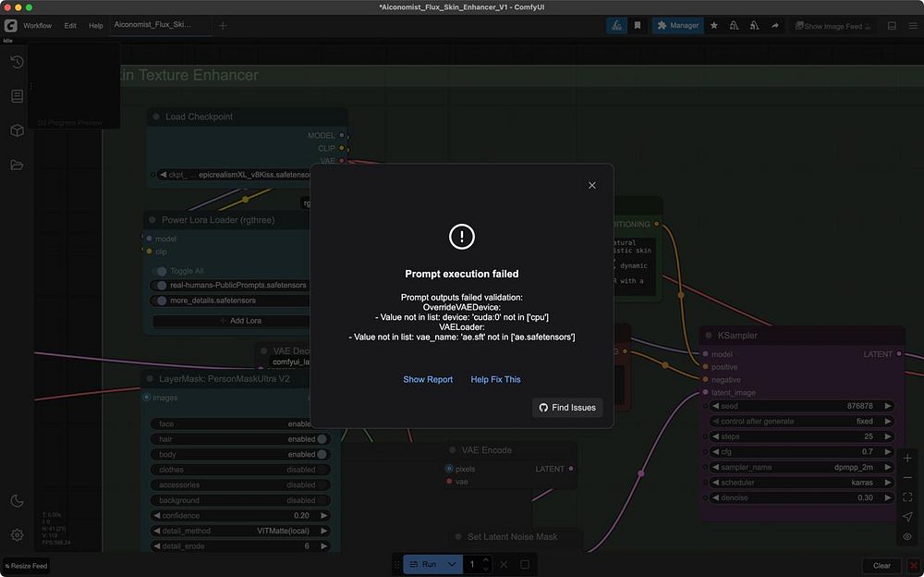Open the scheduler karras dropdown
Viewport: 924px width, 577px height.
point(801,483)
